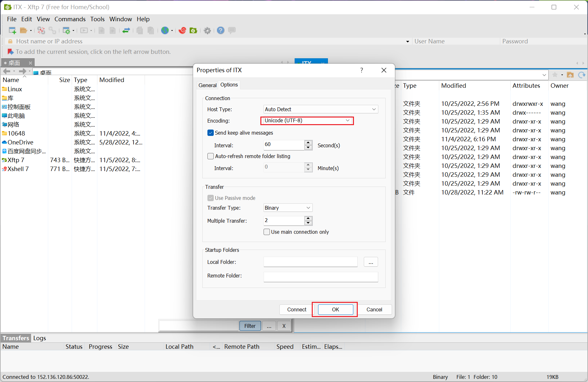The image size is (588, 382).
Task: Open the Window menu
Action: (121, 19)
